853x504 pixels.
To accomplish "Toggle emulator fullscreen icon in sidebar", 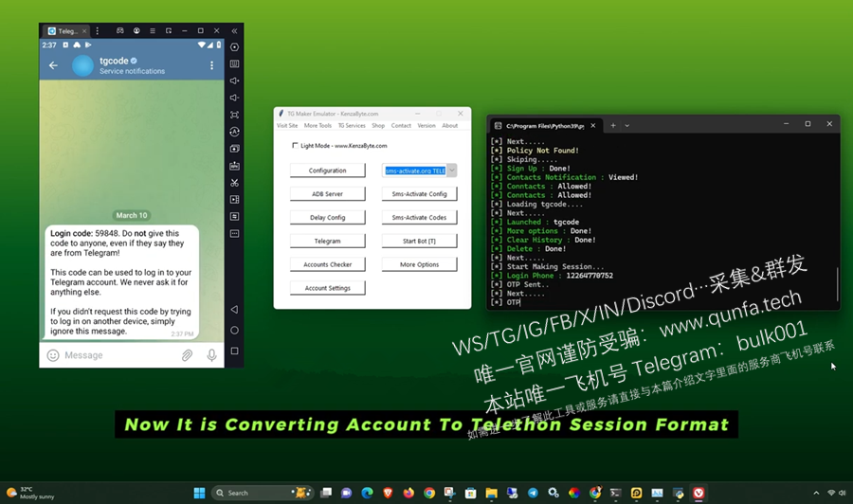I will (234, 115).
